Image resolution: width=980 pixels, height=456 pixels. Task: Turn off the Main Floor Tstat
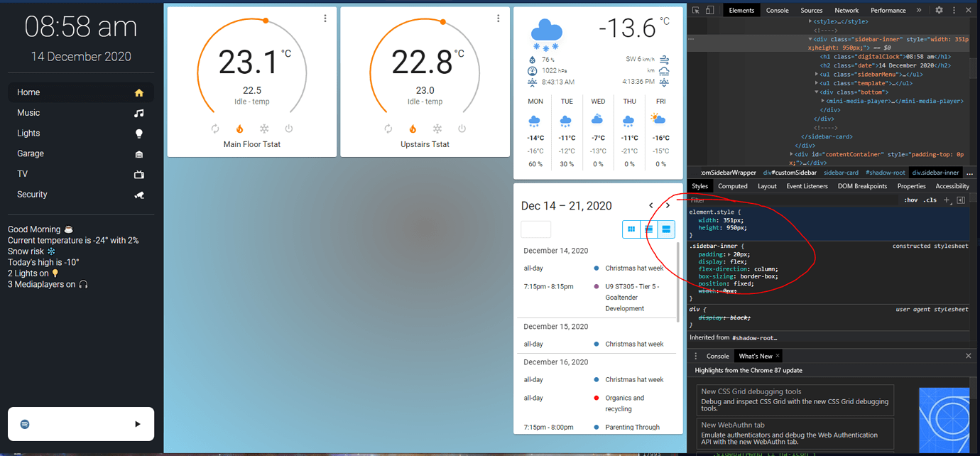point(289,129)
